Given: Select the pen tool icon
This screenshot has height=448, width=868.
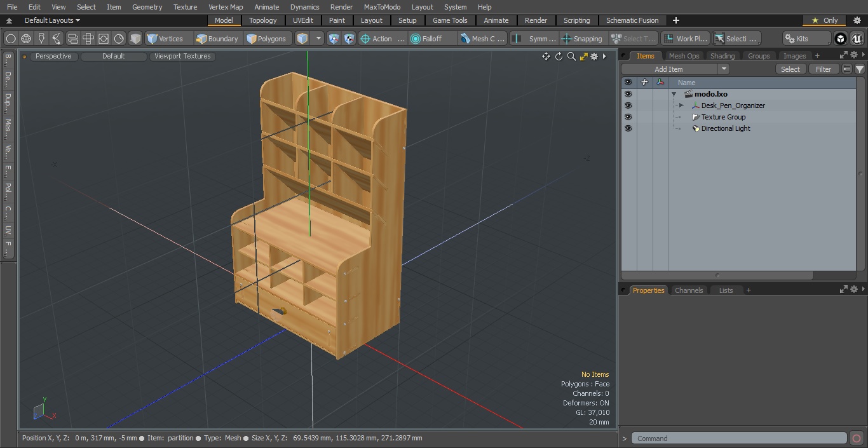Looking at the screenshot, I should pos(41,39).
